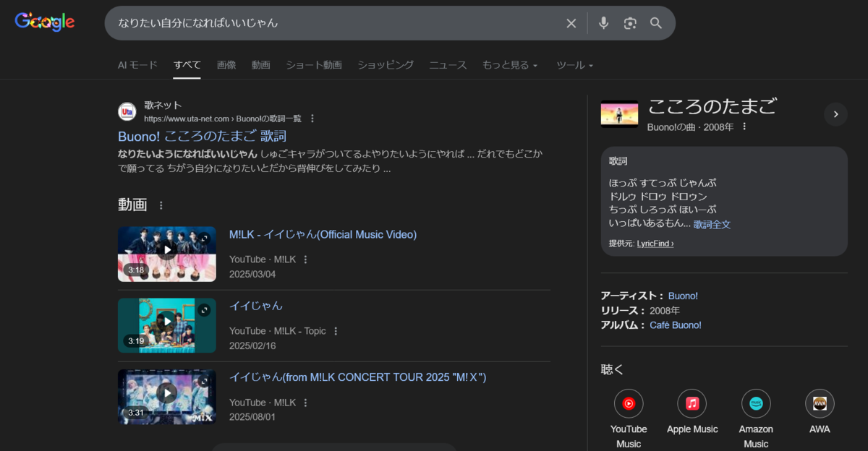Clear the search query with X icon

(571, 23)
